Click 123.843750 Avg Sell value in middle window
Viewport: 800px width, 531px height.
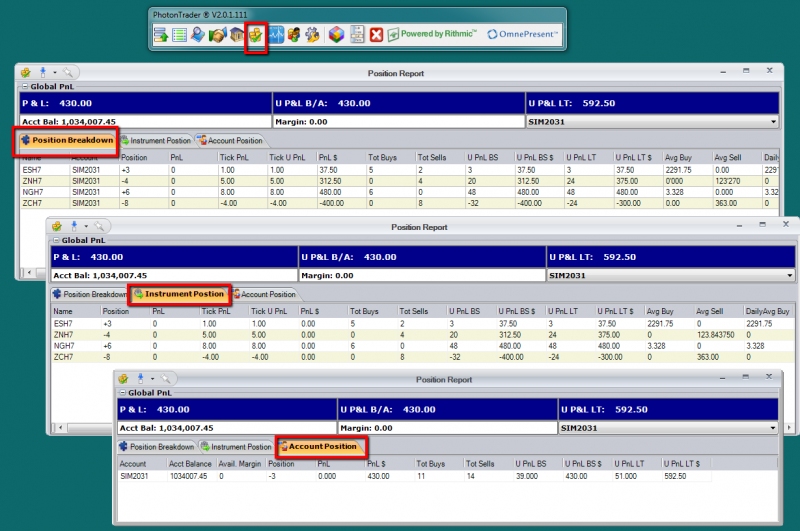point(716,335)
